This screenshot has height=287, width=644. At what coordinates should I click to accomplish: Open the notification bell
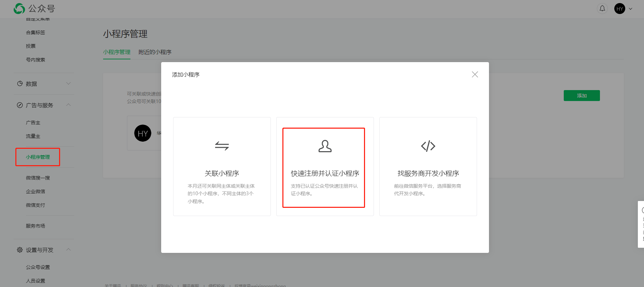pos(602,9)
